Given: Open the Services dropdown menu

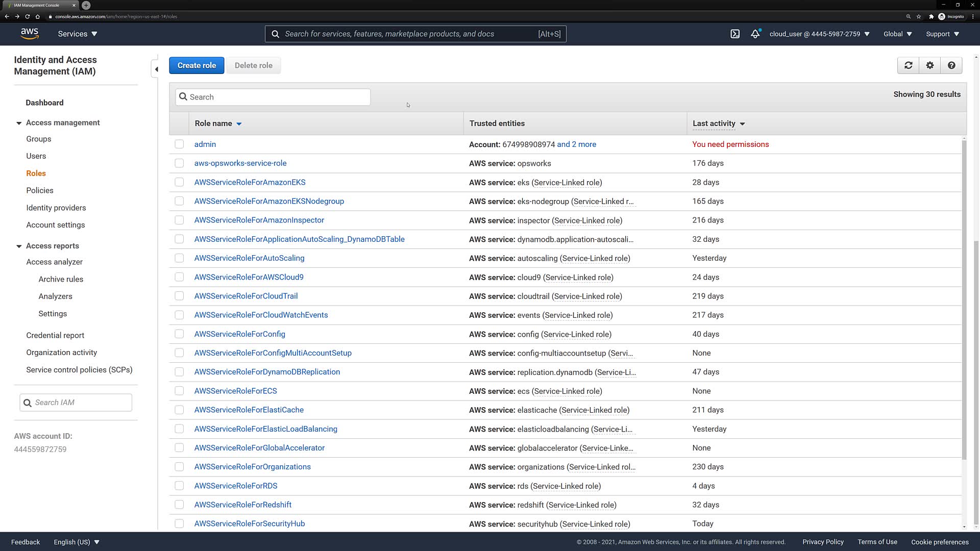Looking at the screenshot, I should pos(77,34).
